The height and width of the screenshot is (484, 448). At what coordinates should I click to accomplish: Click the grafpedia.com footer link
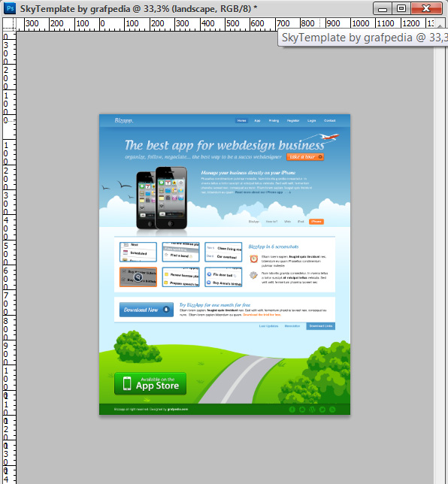177,410
